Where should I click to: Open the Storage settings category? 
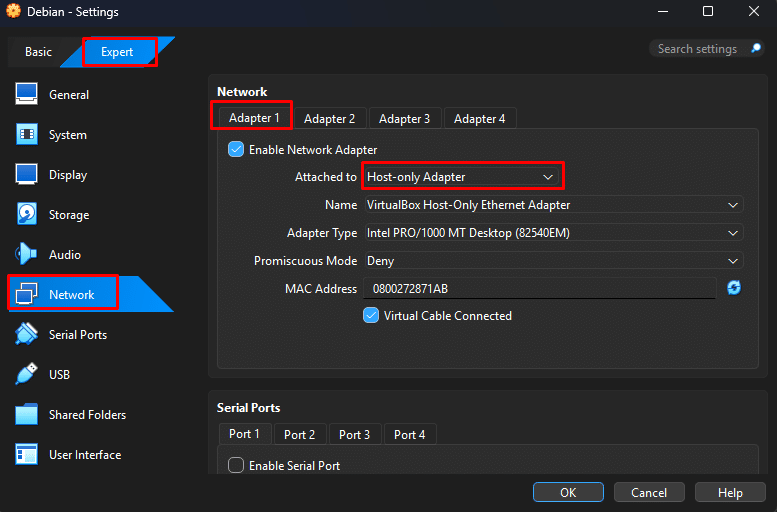[69, 215]
